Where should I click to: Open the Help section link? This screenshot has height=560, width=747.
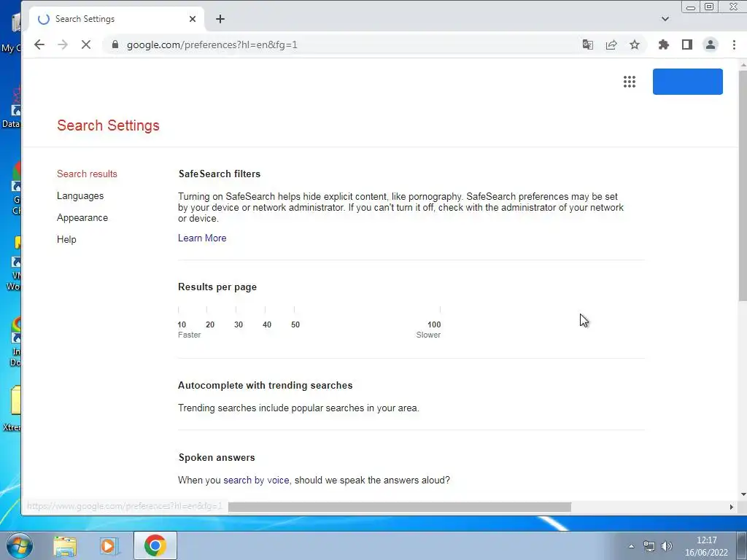66,239
